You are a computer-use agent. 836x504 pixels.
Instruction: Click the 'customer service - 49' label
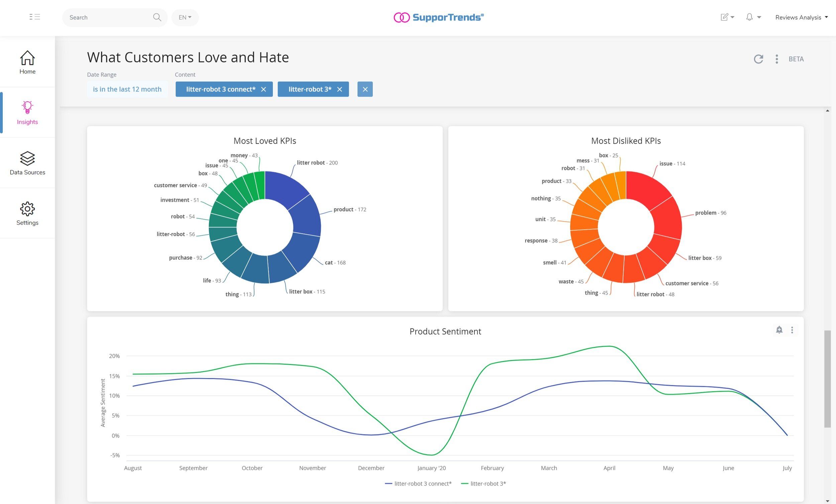181,185
